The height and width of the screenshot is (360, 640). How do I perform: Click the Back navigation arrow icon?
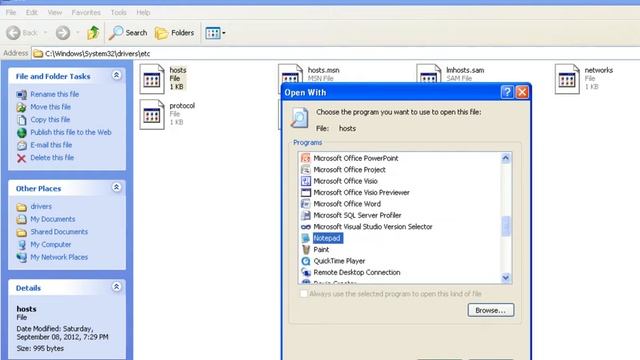tap(13, 33)
